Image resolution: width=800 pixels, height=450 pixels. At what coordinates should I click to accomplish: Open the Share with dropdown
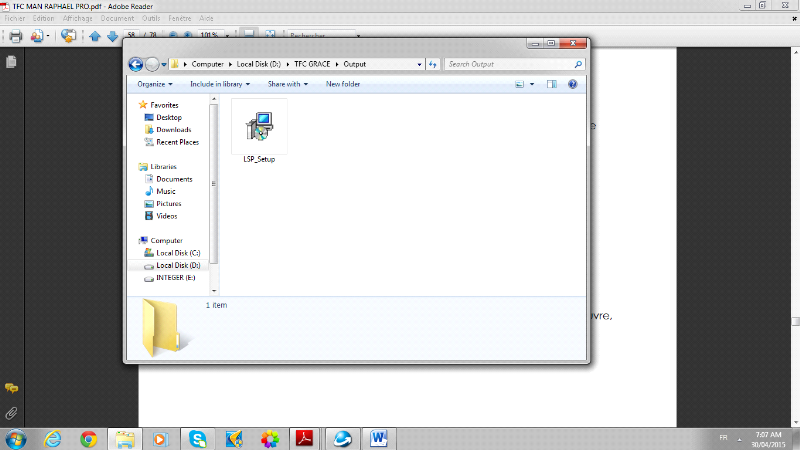pyautogui.click(x=288, y=84)
